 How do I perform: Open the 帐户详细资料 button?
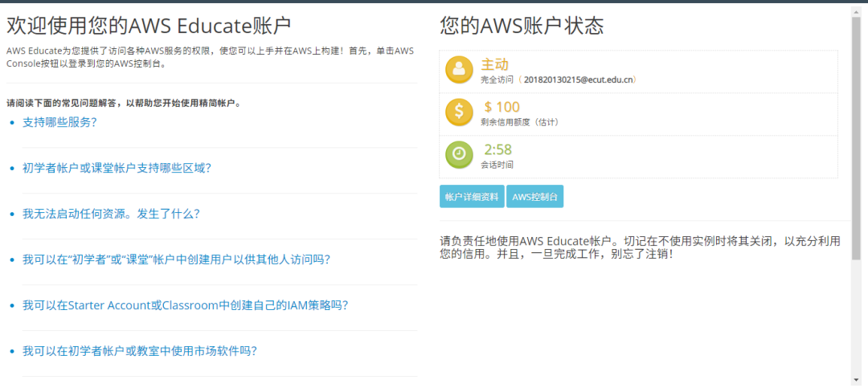pos(472,196)
